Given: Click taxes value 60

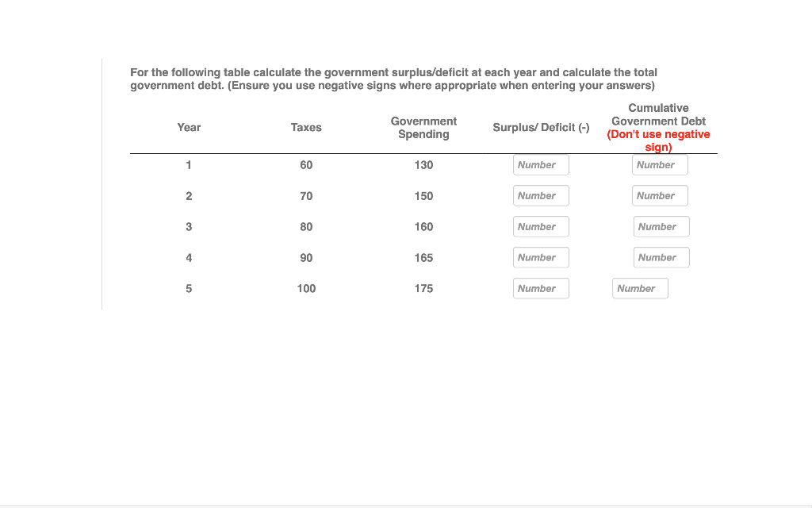Looking at the screenshot, I should point(306,165).
